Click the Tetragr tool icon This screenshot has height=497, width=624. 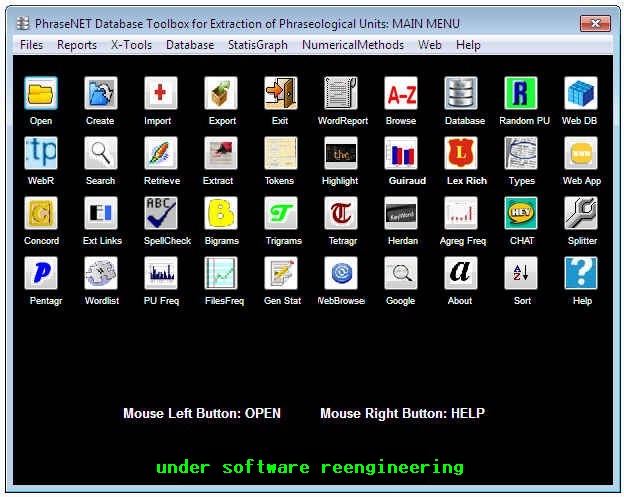pyautogui.click(x=341, y=214)
